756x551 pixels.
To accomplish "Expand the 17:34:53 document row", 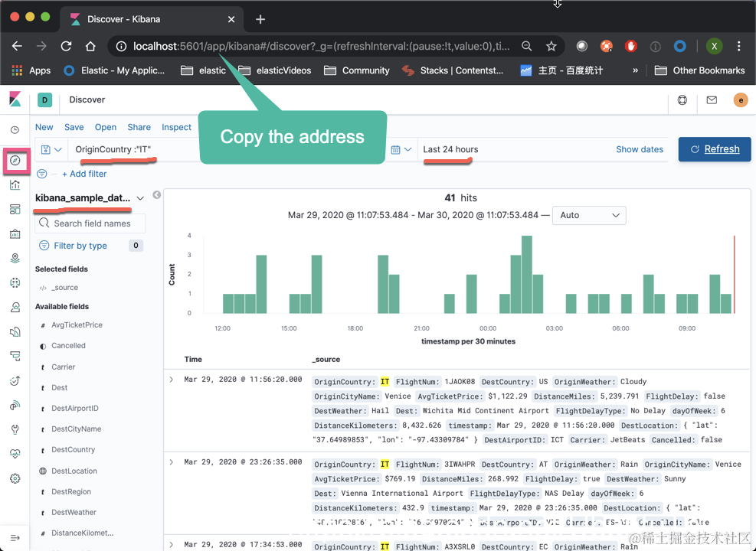I will coord(171,545).
